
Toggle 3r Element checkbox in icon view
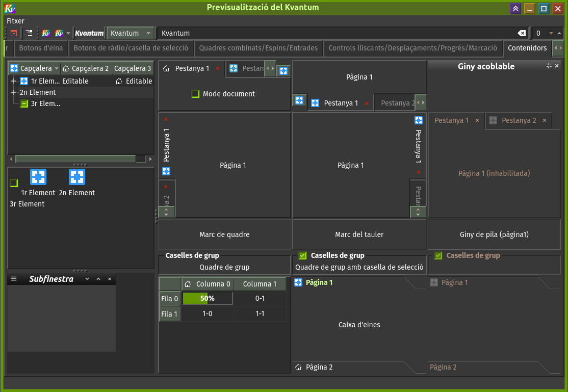click(x=14, y=182)
